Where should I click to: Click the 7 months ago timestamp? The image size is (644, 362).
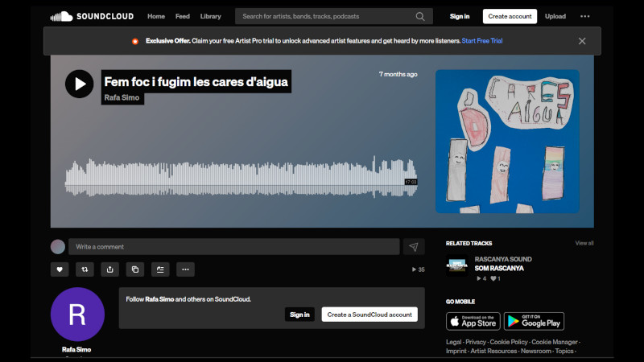(x=398, y=74)
